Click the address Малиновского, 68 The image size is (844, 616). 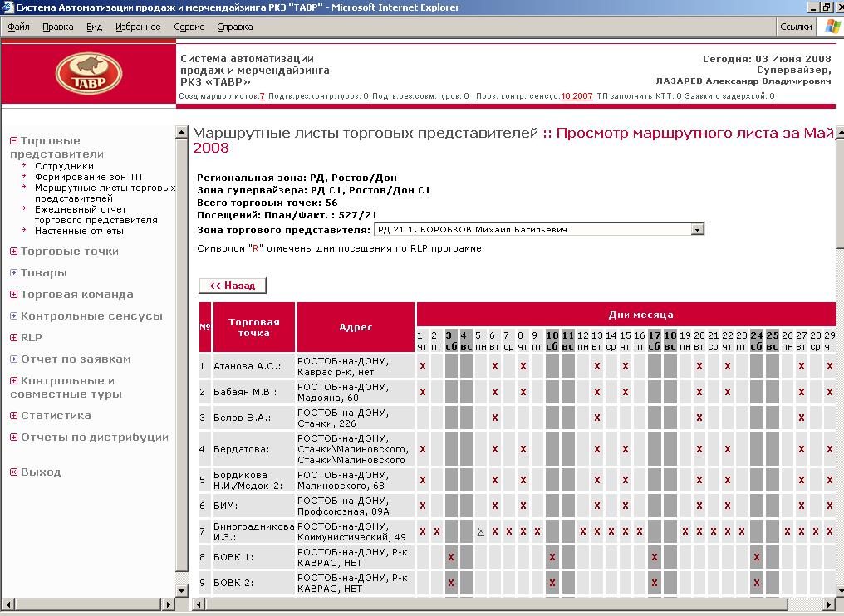(341, 486)
